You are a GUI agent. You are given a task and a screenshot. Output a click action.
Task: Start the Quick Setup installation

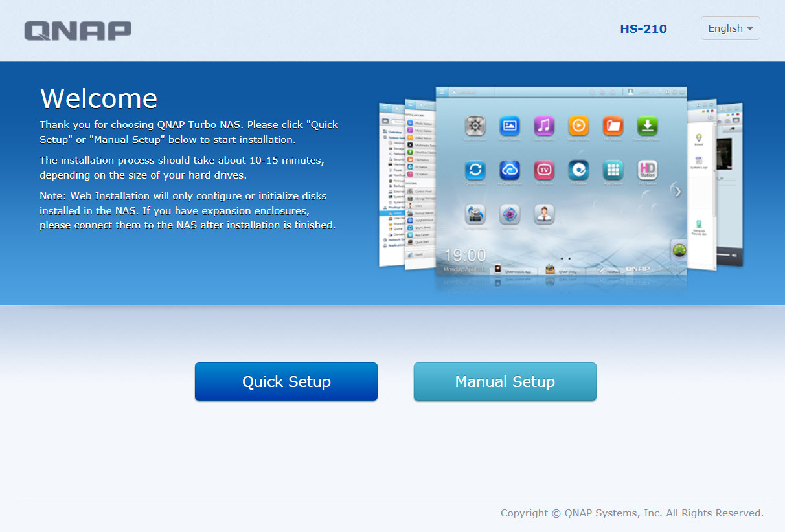[x=286, y=382]
